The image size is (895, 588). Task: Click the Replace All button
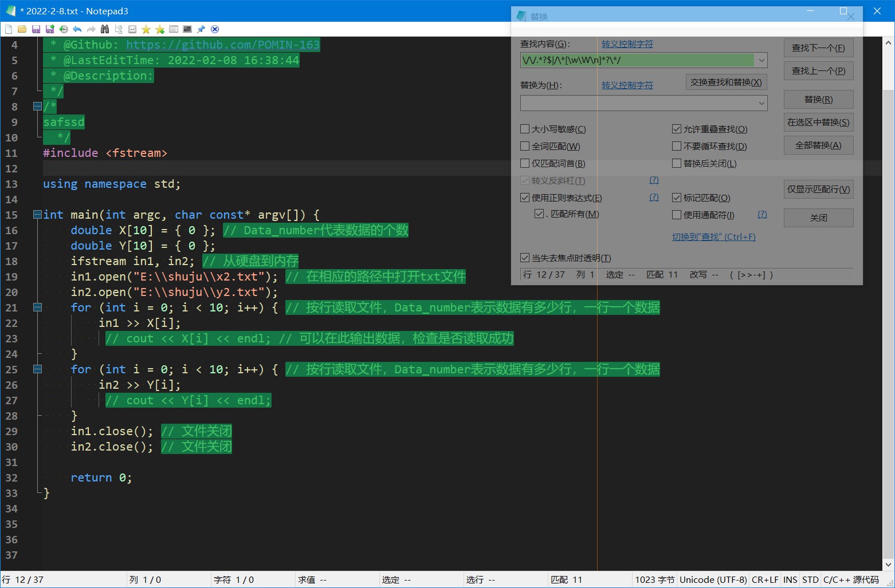(x=818, y=145)
